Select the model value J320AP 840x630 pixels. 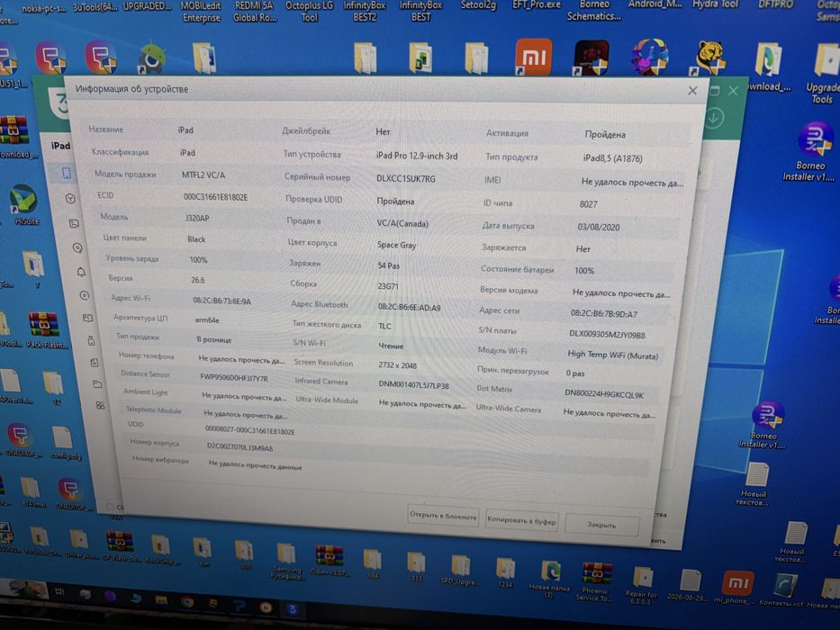(x=197, y=218)
